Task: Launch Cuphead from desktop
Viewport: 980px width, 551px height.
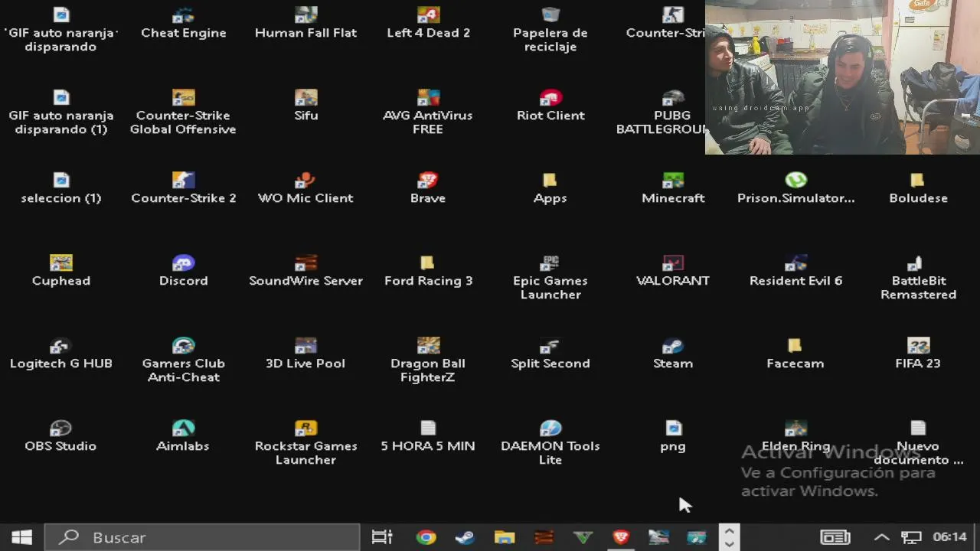Action: pyautogui.click(x=60, y=271)
